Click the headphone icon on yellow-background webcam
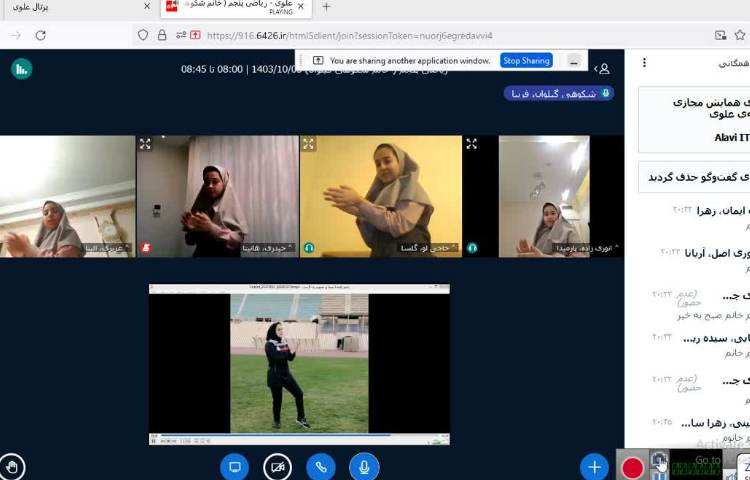750x480 pixels. (x=309, y=248)
